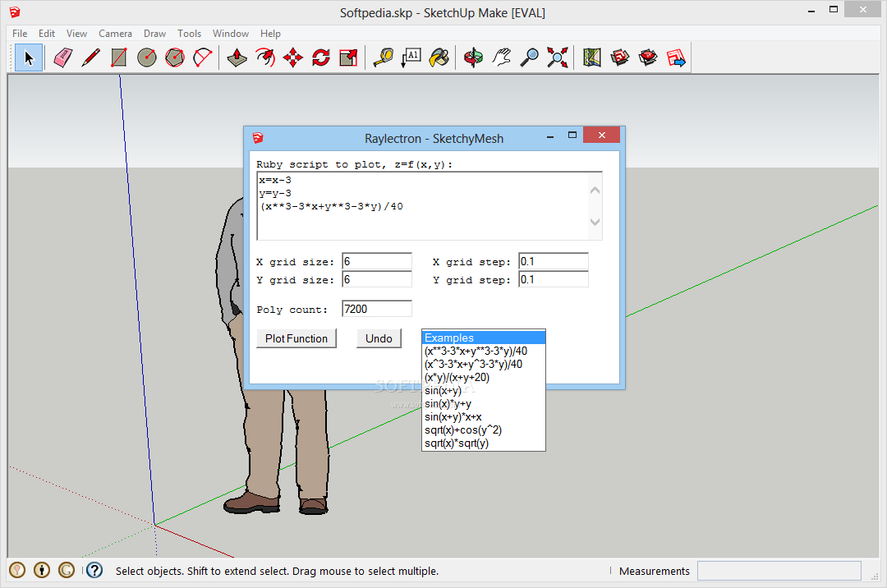The width and height of the screenshot is (887, 588).
Task: Click the X grid step field
Action: coord(554,261)
